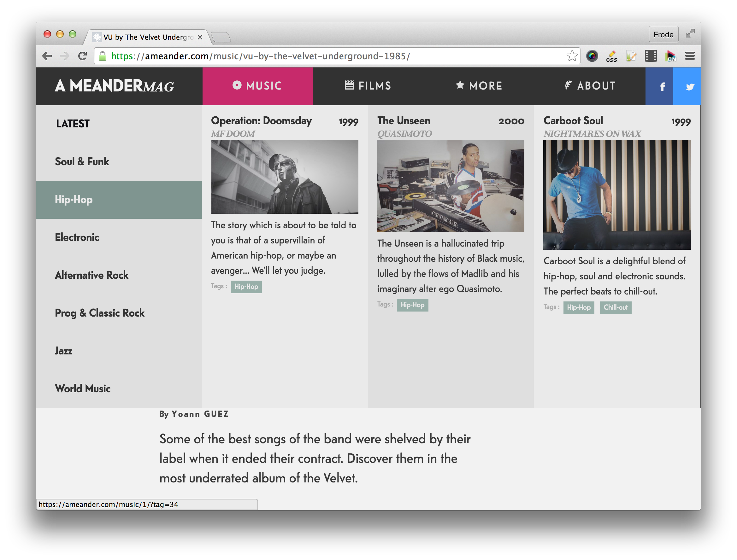Click Hip-Hop tag under Carboot Soul
The image size is (737, 560).
click(x=579, y=307)
